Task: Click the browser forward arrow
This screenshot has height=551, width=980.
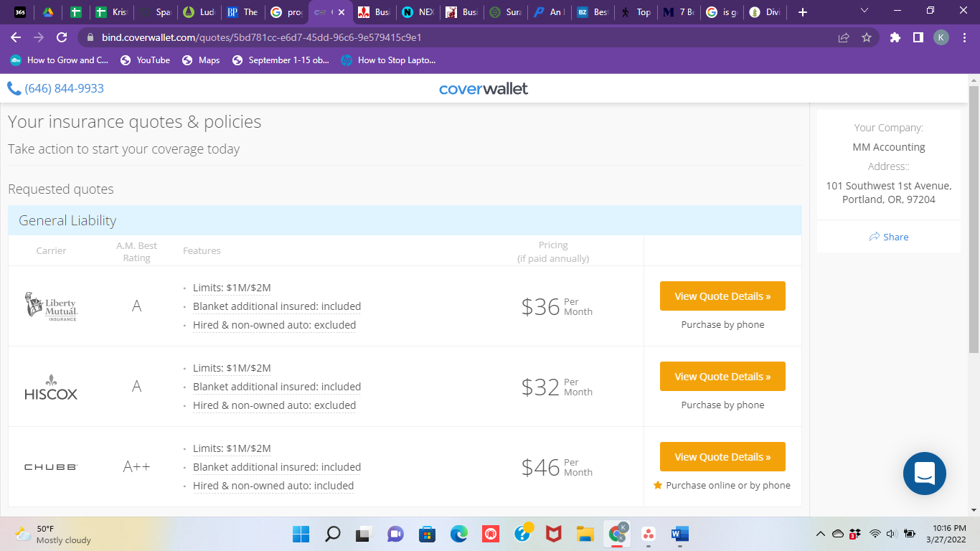Action: (39, 37)
